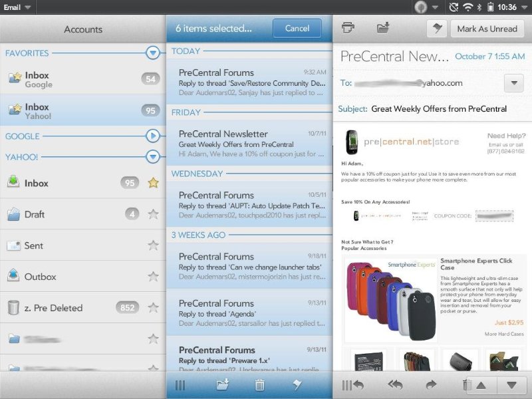Click the Just $2.95 price
The image size is (532, 399).
pyautogui.click(x=509, y=323)
